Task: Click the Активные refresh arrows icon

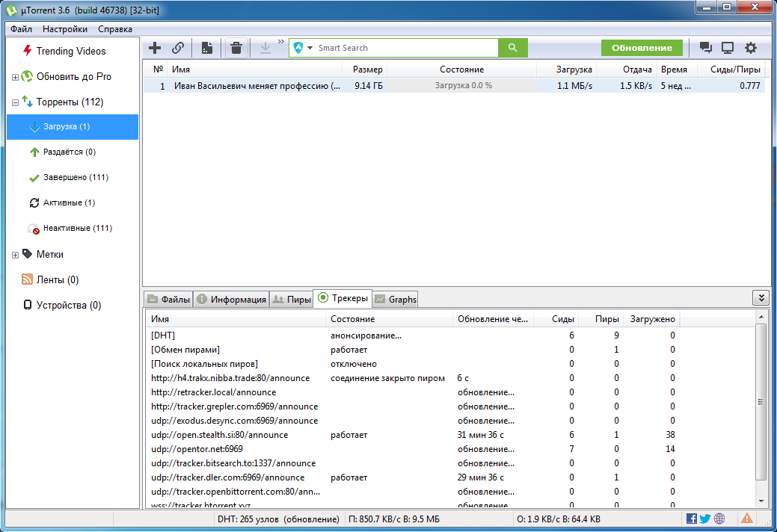Action: [34, 202]
